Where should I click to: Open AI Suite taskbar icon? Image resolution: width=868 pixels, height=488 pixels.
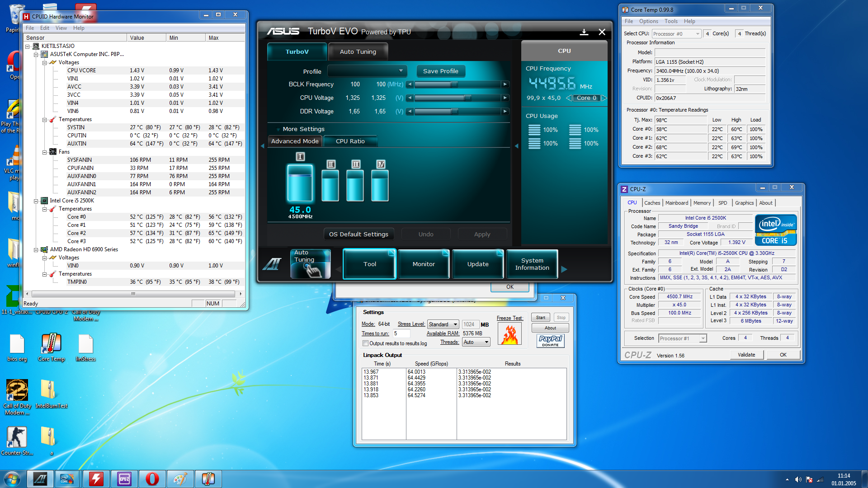pos(40,479)
